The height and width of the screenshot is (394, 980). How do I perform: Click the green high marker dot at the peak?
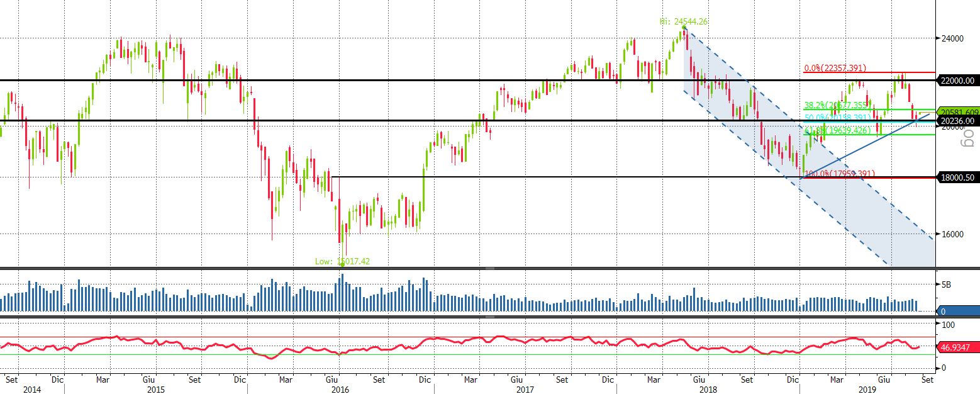tap(684, 28)
